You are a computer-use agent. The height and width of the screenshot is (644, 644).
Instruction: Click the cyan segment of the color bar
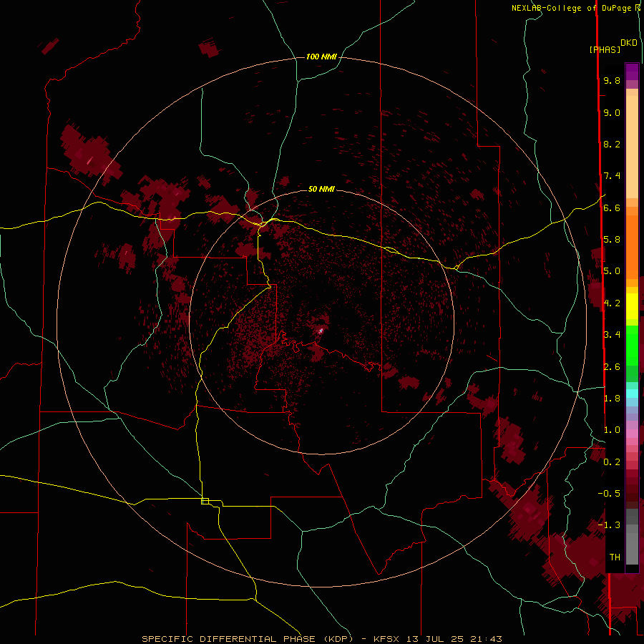click(x=632, y=394)
